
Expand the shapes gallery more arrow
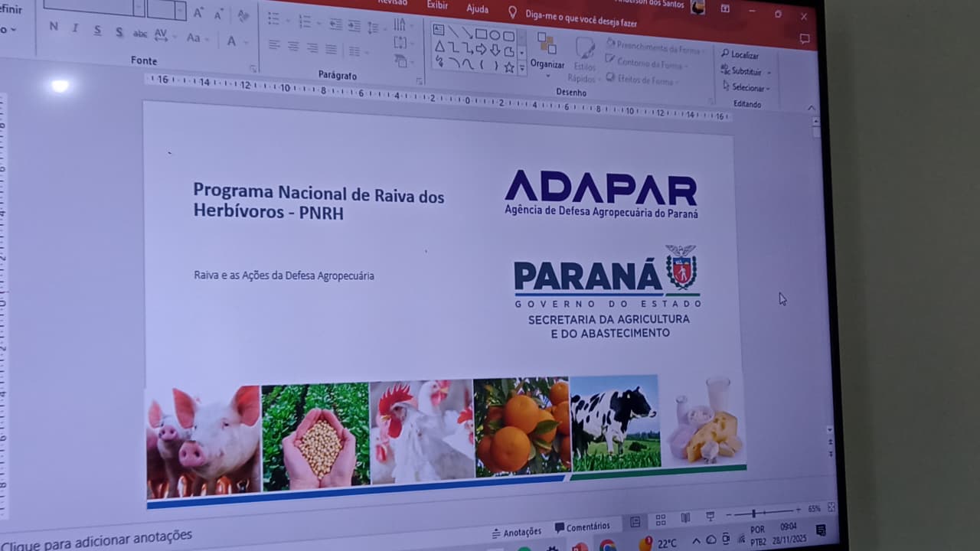(522, 68)
